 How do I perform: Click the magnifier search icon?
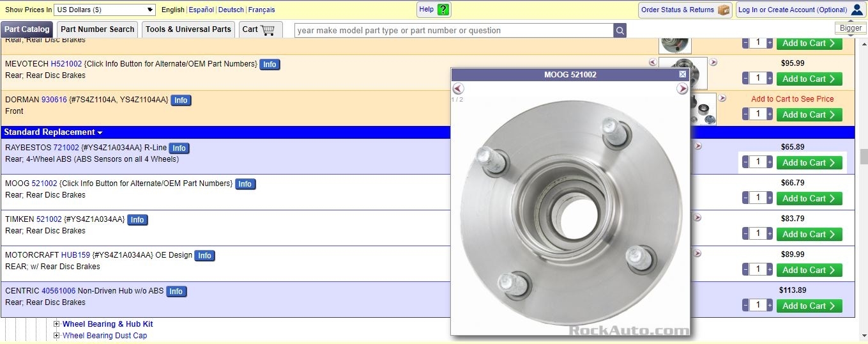click(620, 30)
